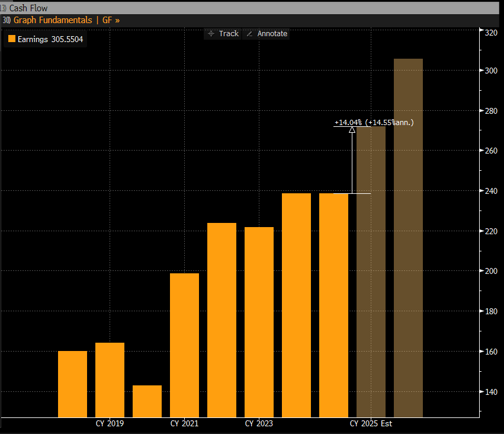Click the Track crosshair icon
The image size is (504, 434).
[211, 34]
